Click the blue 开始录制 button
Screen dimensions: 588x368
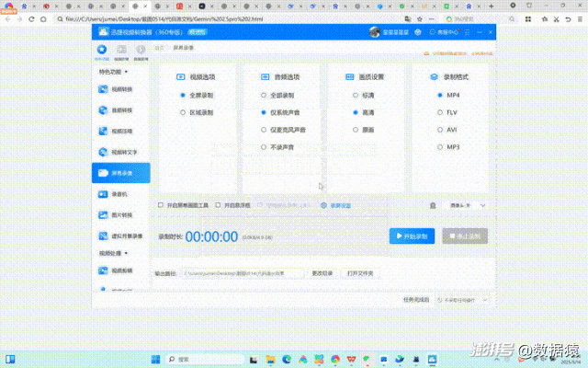tap(412, 236)
